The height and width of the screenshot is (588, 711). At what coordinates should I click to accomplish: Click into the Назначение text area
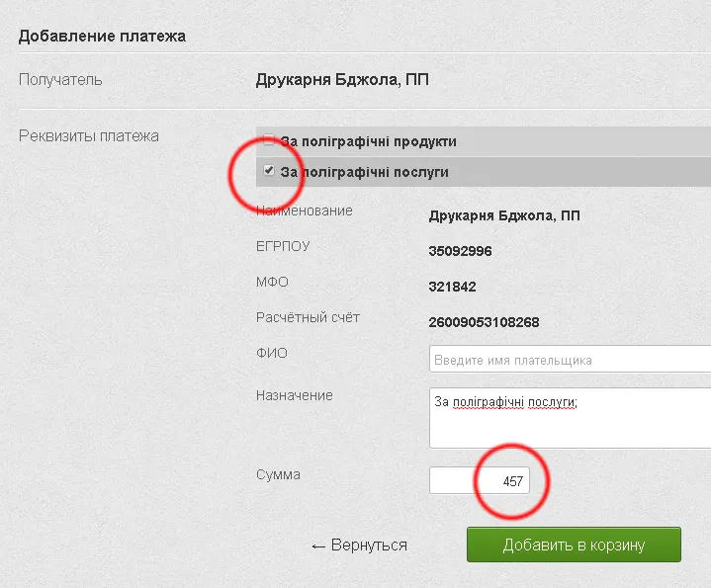click(x=570, y=418)
